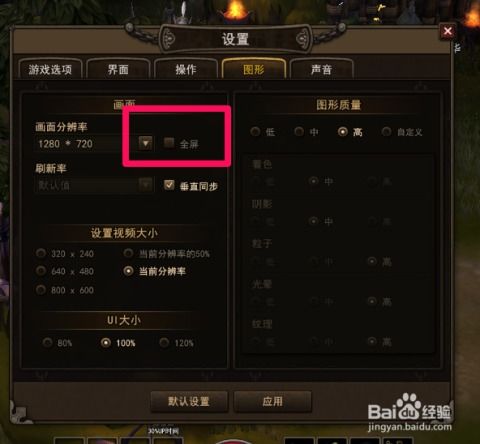Click the 默认设置 default settings button

click(189, 401)
